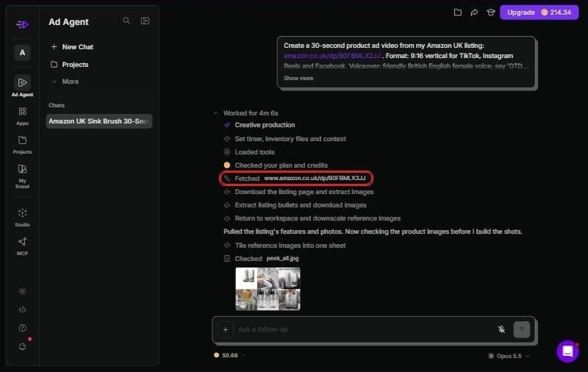Click Show more on the prompt message
This screenshot has width=588, height=372.
pos(298,78)
